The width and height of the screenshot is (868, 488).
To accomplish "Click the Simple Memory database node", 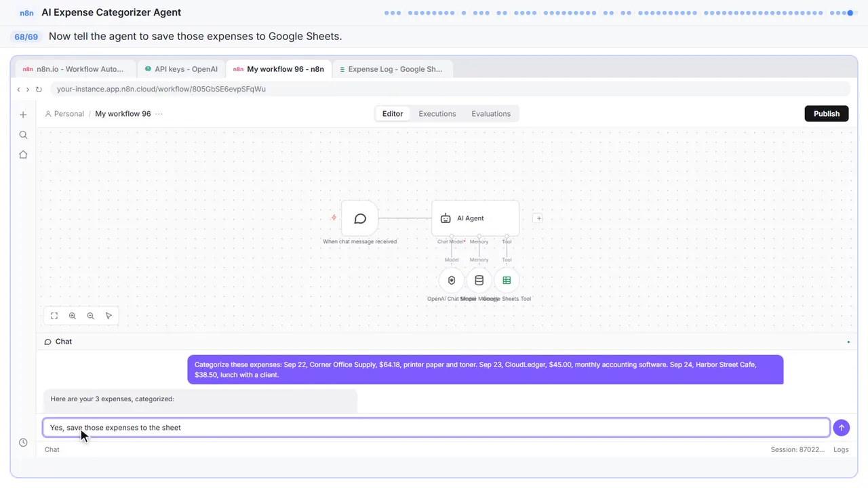I will [x=479, y=281].
